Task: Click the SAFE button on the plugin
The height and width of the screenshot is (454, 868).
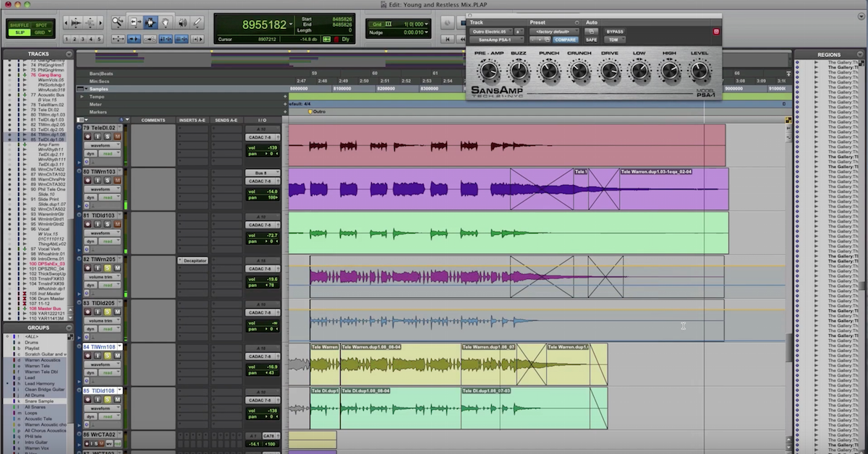Action: tap(592, 39)
